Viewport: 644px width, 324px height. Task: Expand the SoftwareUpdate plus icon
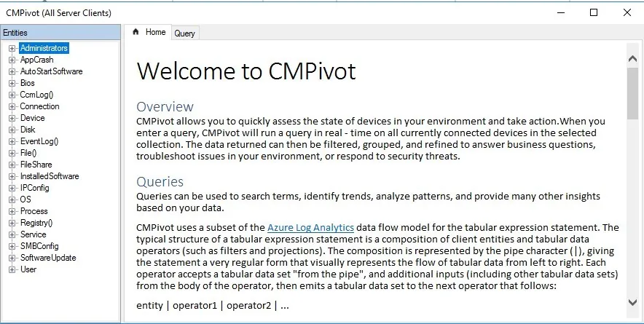(12, 258)
